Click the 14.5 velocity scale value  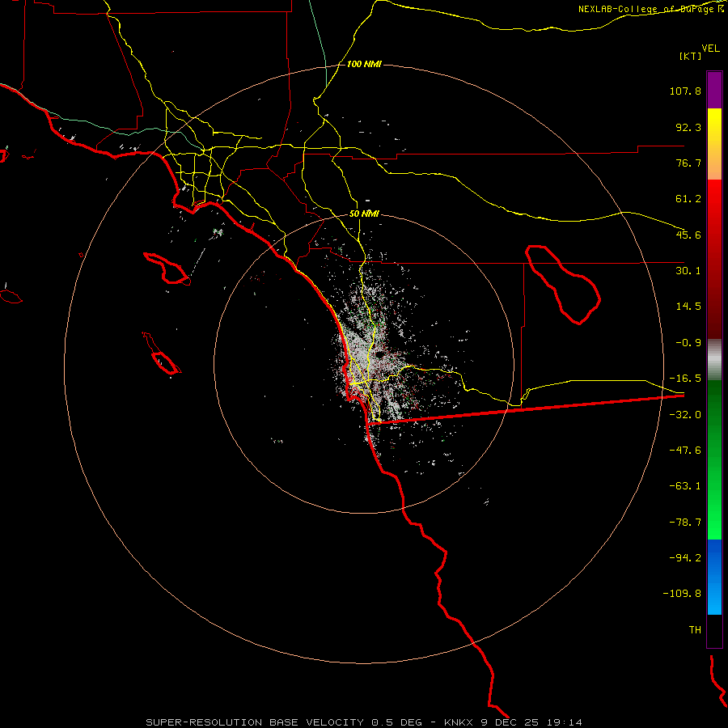tap(688, 307)
